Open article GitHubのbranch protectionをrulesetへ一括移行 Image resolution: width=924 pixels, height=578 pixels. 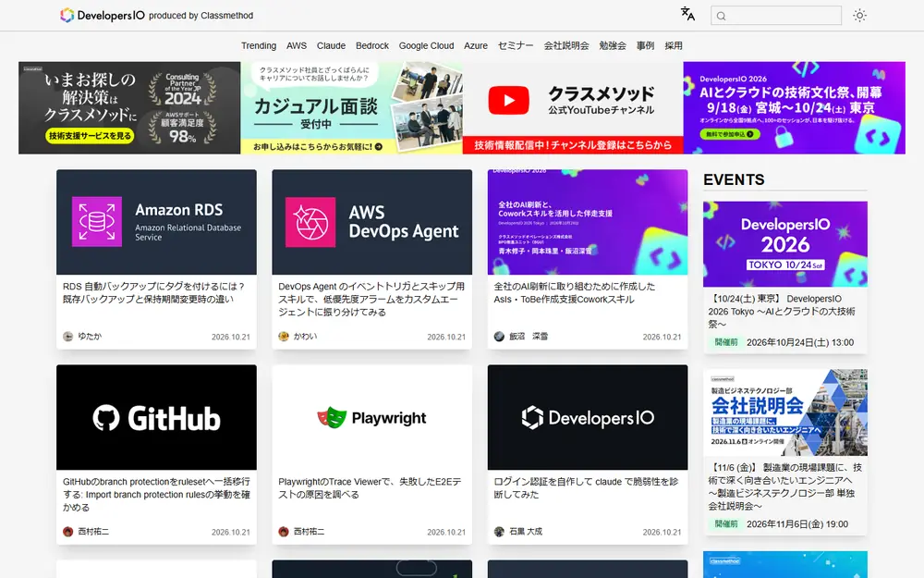(156, 494)
